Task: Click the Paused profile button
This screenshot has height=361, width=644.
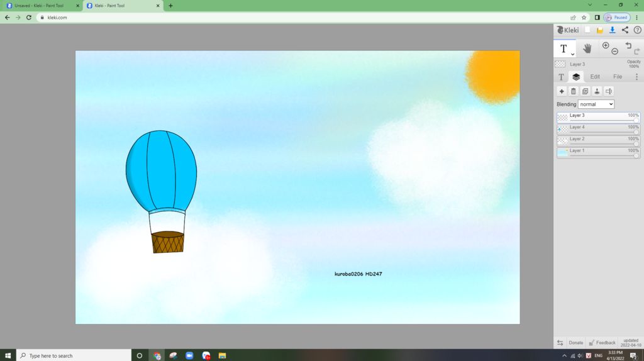Action: pyautogui.click(x=617, y=18)
